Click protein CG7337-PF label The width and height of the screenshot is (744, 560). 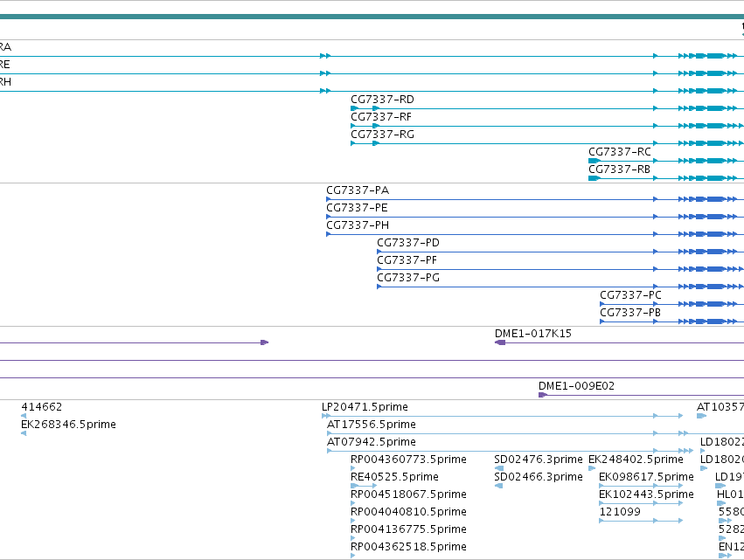[x=407, y=260]
